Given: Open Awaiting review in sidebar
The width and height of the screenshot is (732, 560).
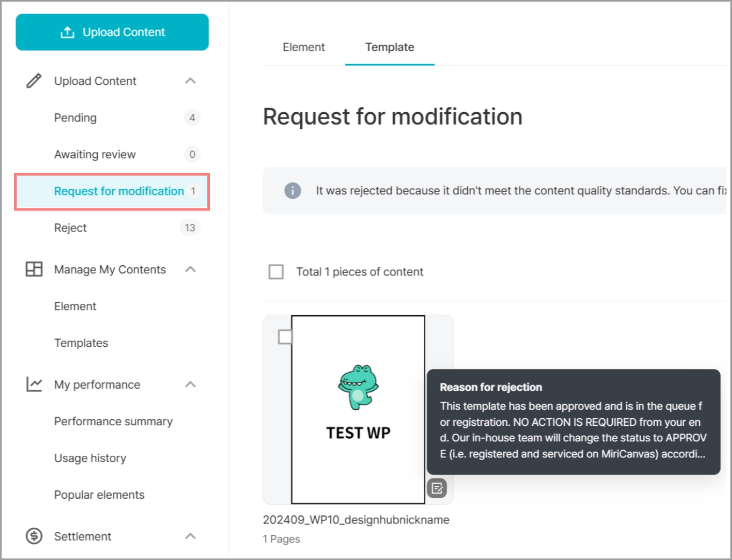Looking at the screenshot, I should [x=95, y=155].
